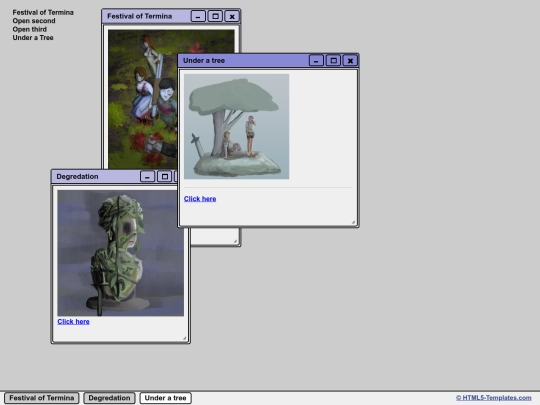The height and width of the screenshot is (405, 540).
Task: Follow Click here link in Degredation window
Action: [x=73, y=321]
